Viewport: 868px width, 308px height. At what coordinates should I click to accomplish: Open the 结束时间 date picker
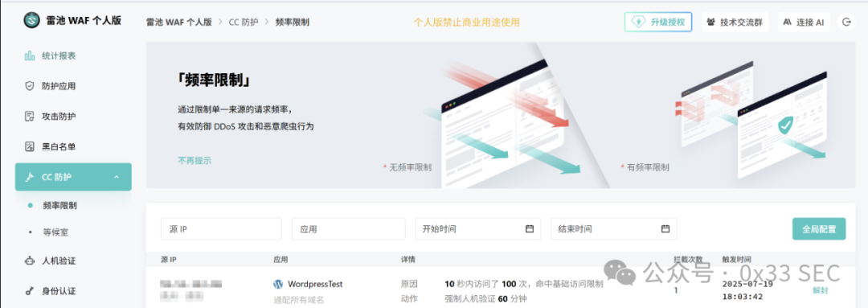click(x=613, y=228)
